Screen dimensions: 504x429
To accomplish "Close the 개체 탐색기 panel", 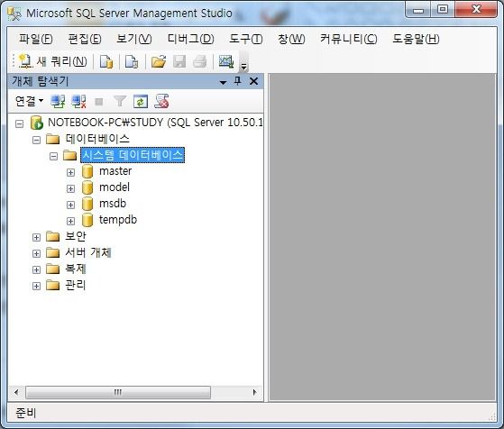I will (253, 81).
